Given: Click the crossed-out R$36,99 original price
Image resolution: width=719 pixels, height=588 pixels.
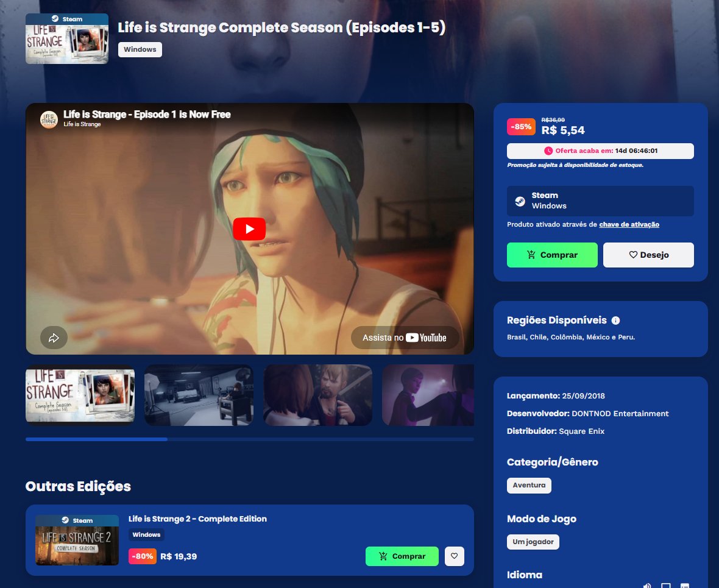Looking at the screenshot, I should pos(553,119).
